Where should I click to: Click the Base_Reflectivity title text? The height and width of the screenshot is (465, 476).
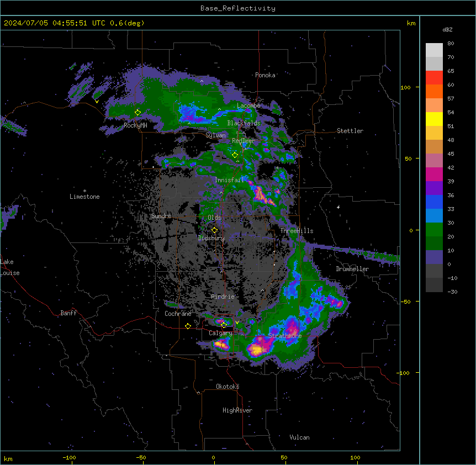(238, 8)
